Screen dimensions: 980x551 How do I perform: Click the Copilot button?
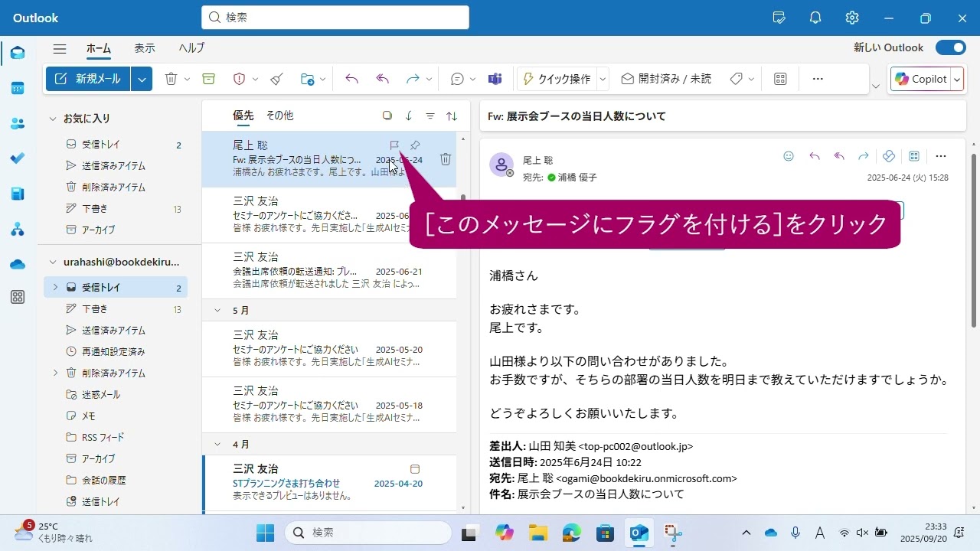click(x=921, y=79)
